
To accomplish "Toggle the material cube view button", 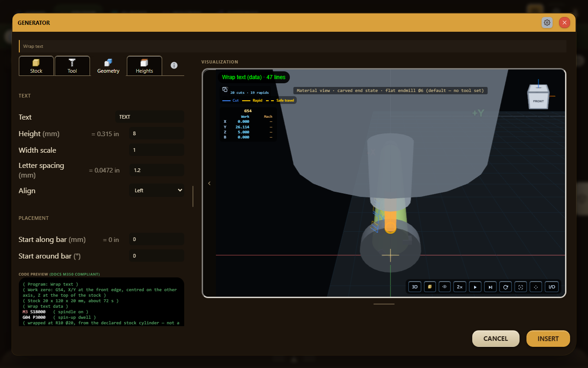I will tap(430, 287).
